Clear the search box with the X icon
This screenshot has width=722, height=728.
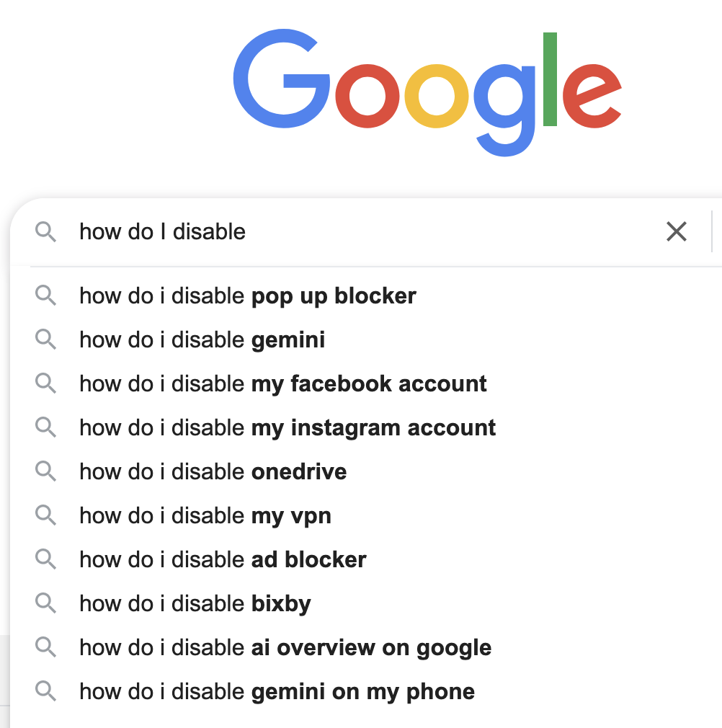tap(676, 231)
